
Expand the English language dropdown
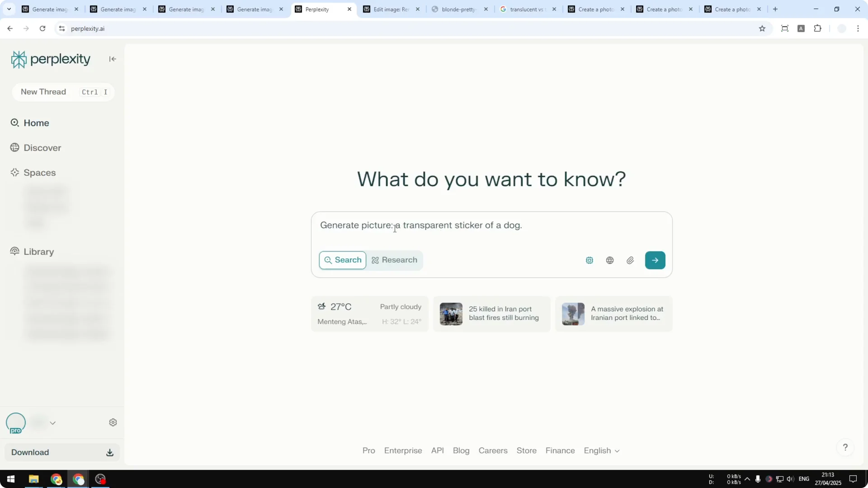pos(601,450)
